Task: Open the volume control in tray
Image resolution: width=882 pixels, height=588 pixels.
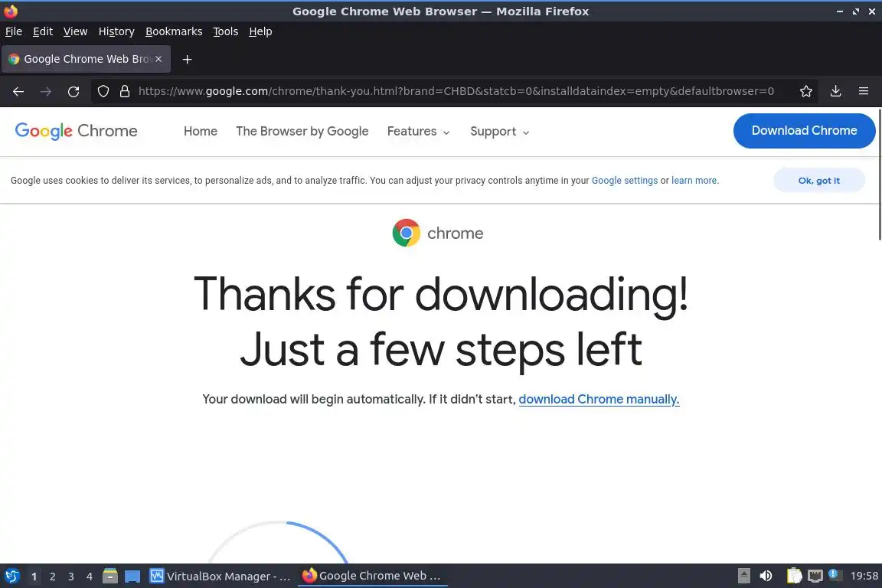Action: coord(766,576)
